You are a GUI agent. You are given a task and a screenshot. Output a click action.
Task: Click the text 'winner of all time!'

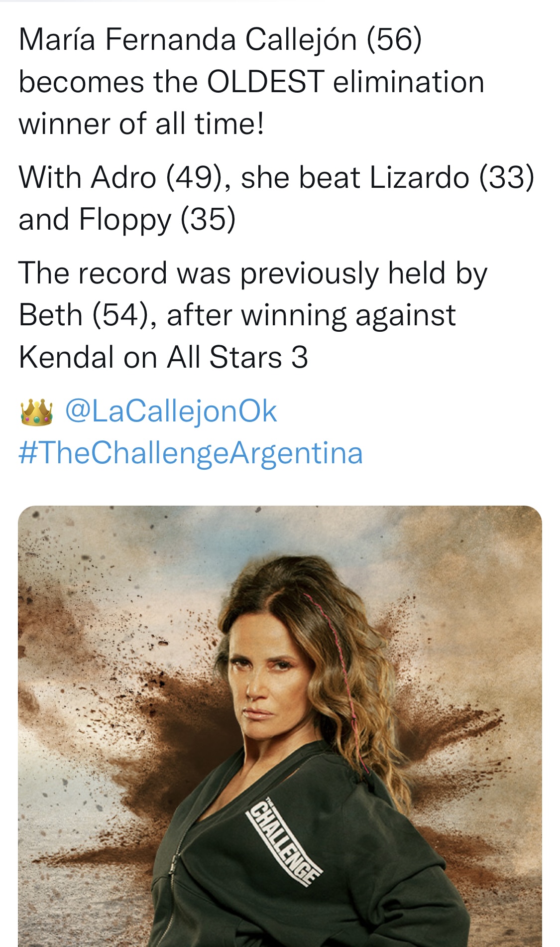click(141, 124)
